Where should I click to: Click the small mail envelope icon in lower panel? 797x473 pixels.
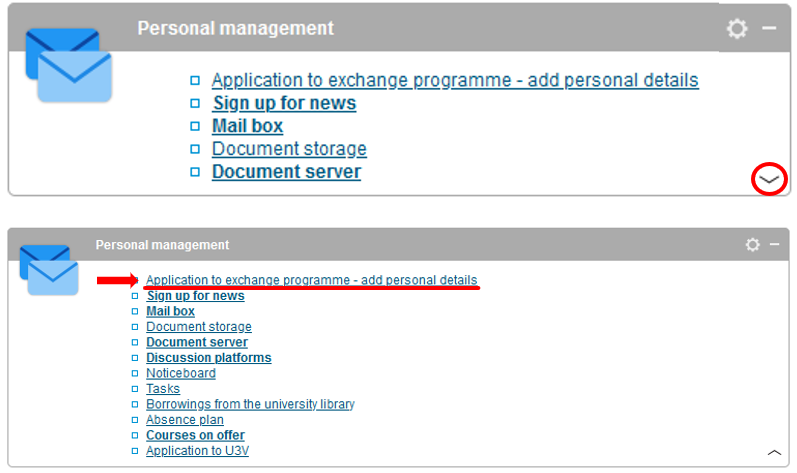48,269
